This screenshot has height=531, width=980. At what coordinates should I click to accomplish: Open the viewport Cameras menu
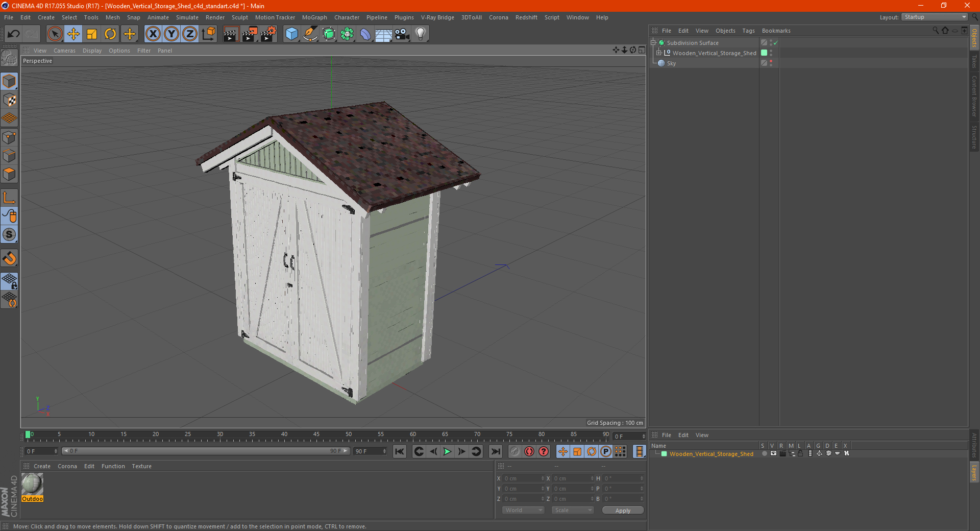[x=64, y=51]
